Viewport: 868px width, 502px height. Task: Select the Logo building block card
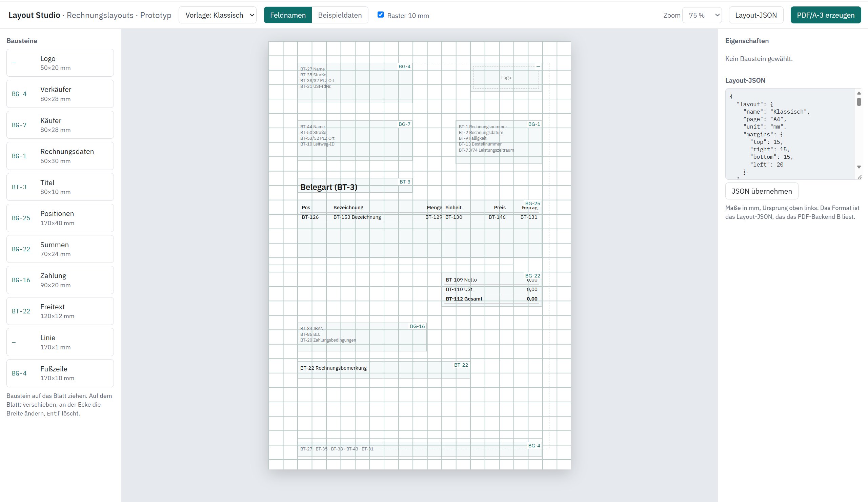coord(60,63)
